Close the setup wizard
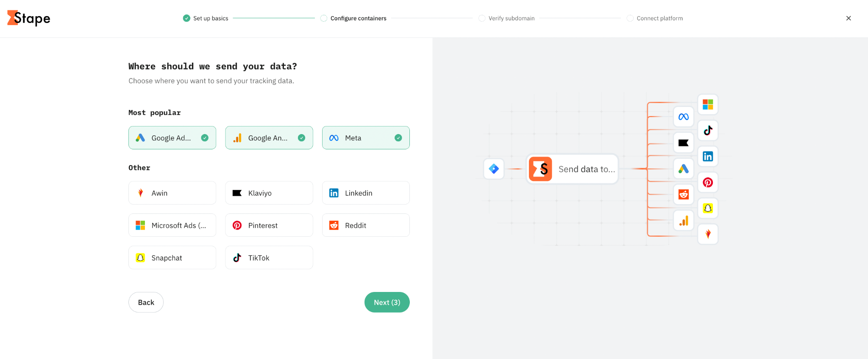This screenshot has width=868, height=359. pos(849,18)
